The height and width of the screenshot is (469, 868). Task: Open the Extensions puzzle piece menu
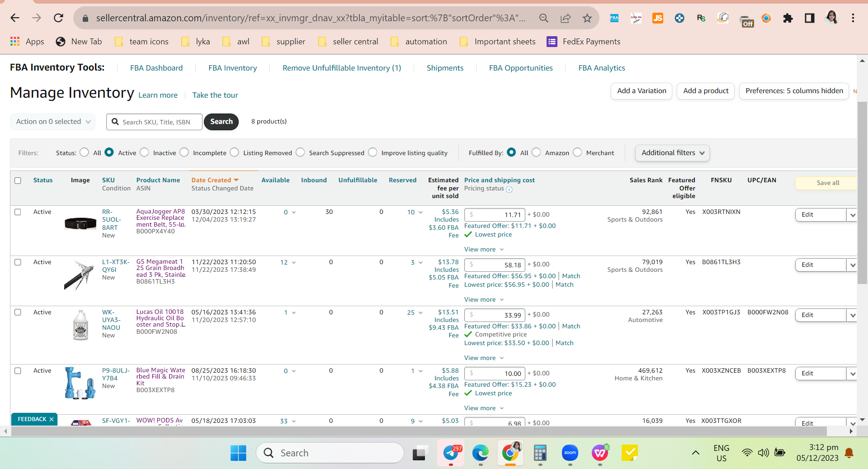(788, 18)
